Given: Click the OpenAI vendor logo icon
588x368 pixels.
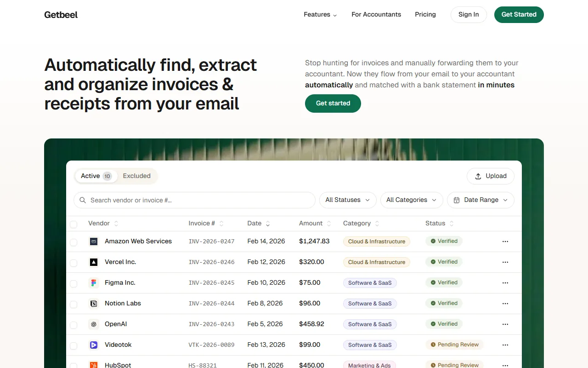Looking at the screenshot, I should click(94, 324).
